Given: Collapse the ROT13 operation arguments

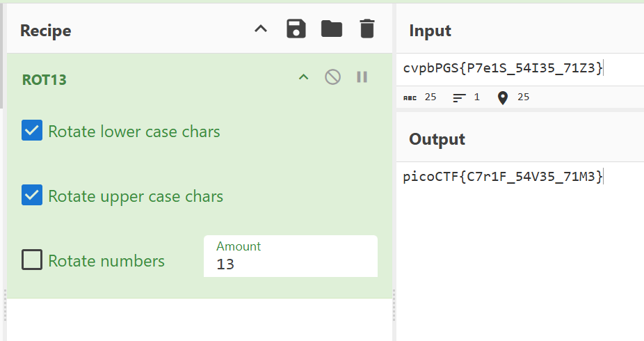Looking at the screenshot, I should [x=303, y=77].
